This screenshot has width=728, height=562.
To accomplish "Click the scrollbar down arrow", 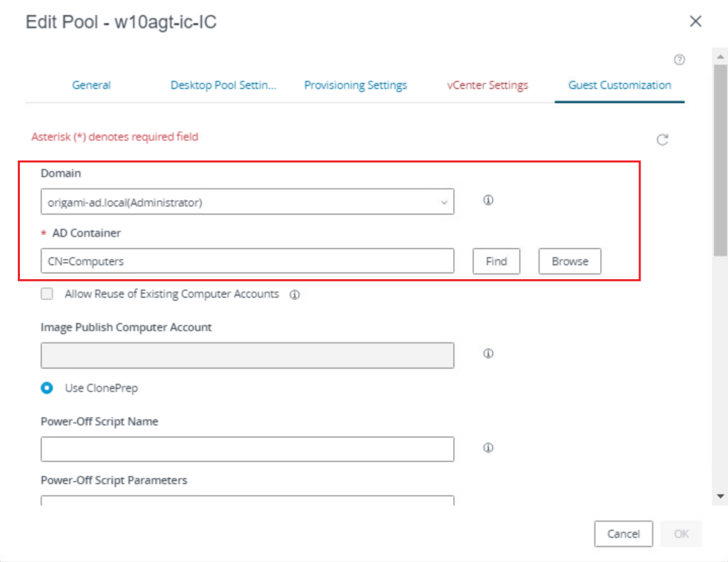I will tap(721, 496).
